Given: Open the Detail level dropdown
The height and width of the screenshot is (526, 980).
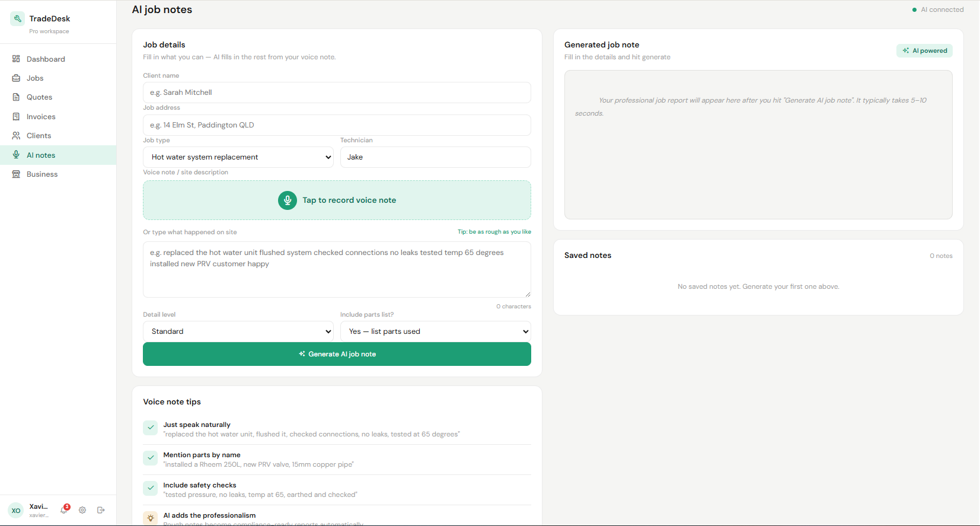Looking at the screenshot, I should coord(238,331).
